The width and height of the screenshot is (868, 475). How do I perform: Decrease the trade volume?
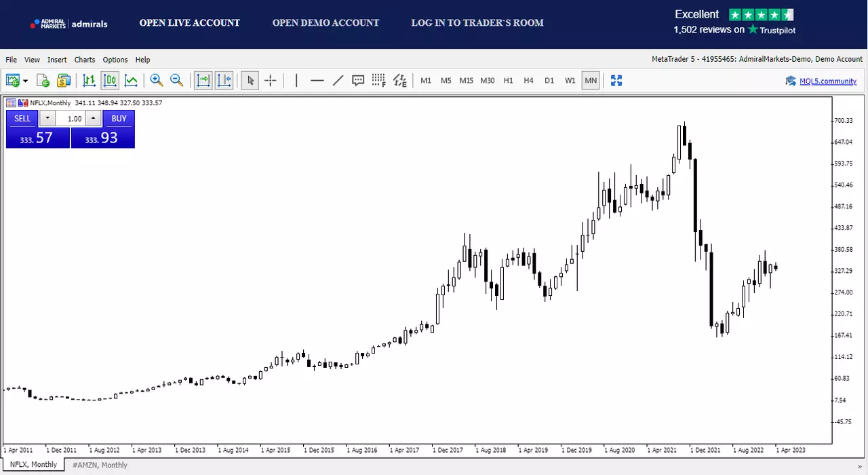pos(47,119)
